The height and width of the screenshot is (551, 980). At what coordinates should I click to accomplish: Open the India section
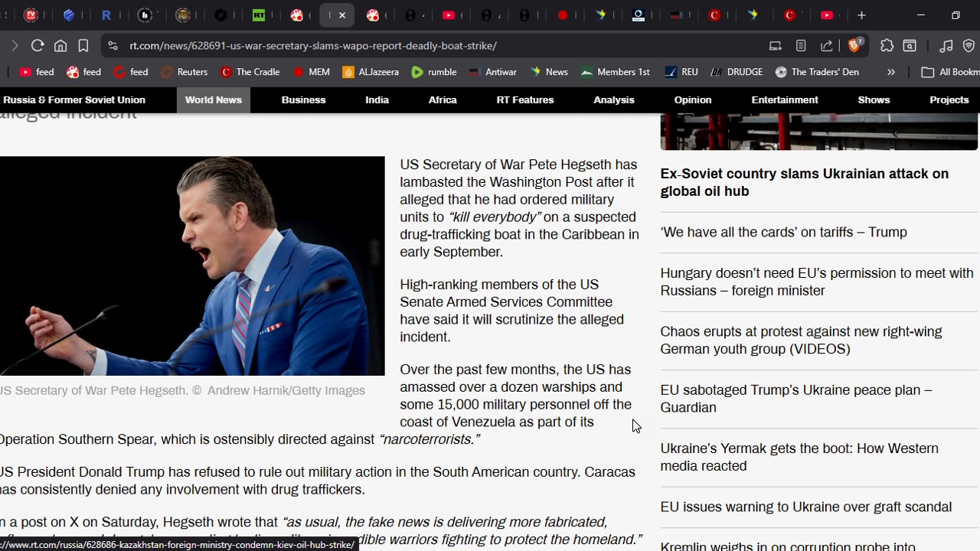(377, 100)
